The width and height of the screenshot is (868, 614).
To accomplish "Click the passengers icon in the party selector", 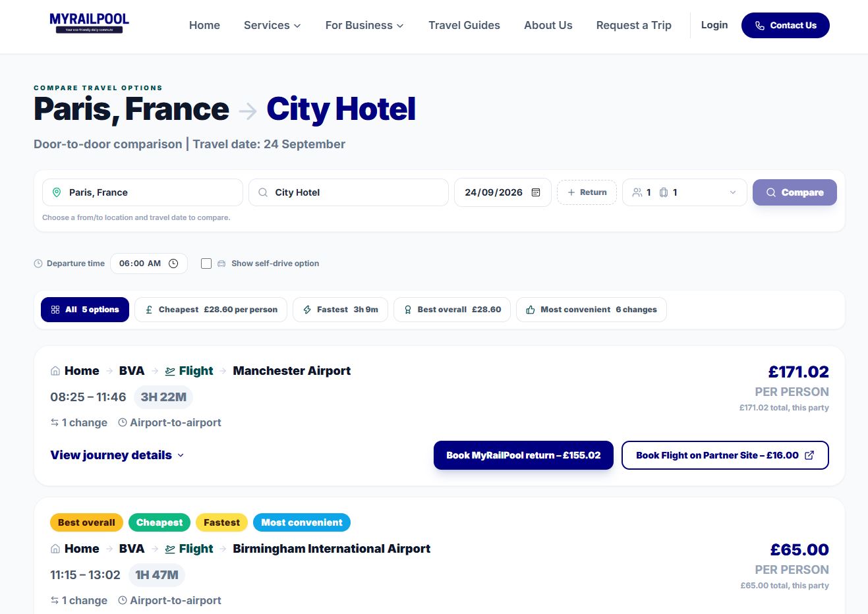I will (637, 192).
